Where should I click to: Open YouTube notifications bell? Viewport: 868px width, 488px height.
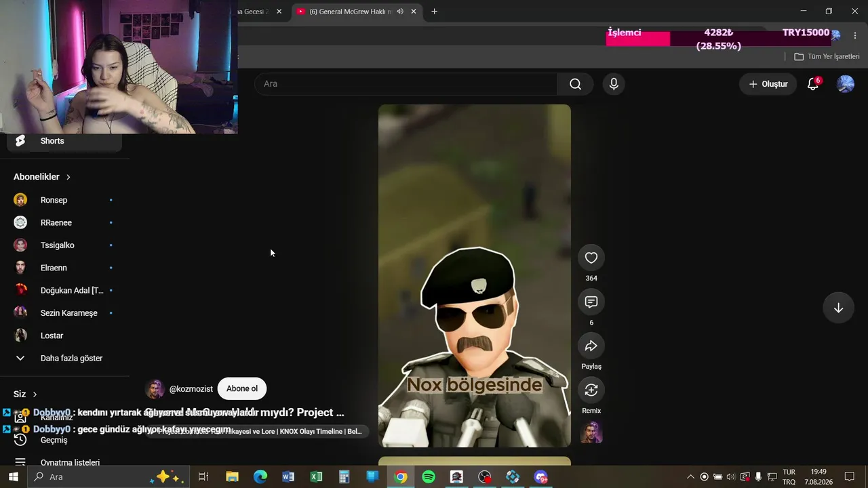813,84
